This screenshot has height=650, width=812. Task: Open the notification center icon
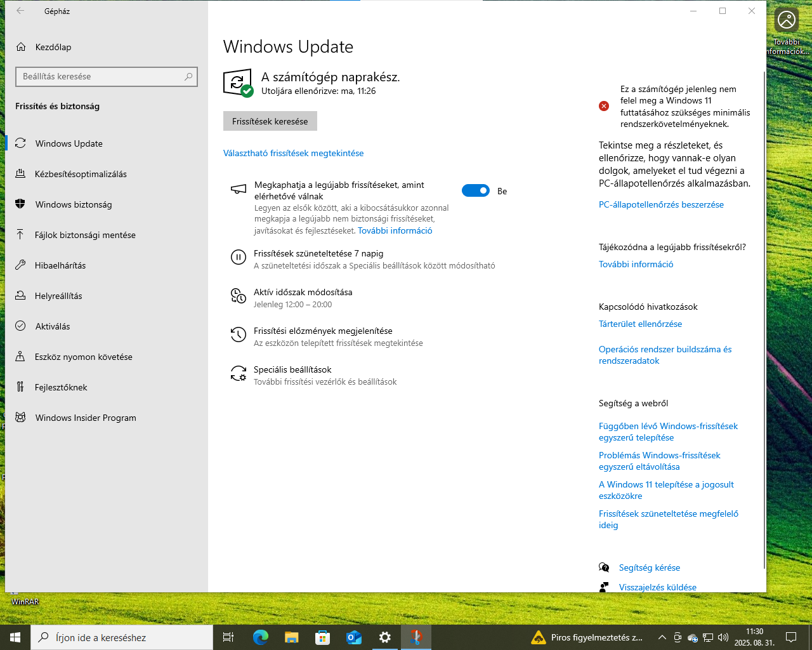point(791,637)
